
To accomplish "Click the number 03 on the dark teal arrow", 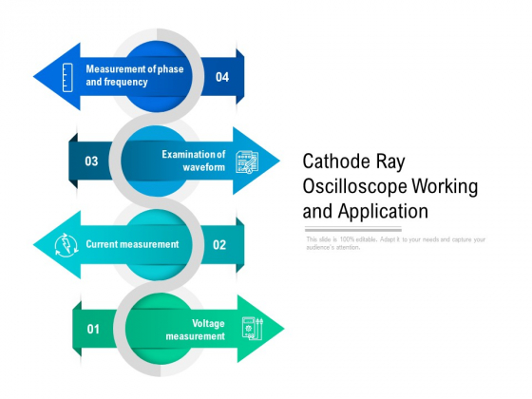I will click(x=91, y=161).
